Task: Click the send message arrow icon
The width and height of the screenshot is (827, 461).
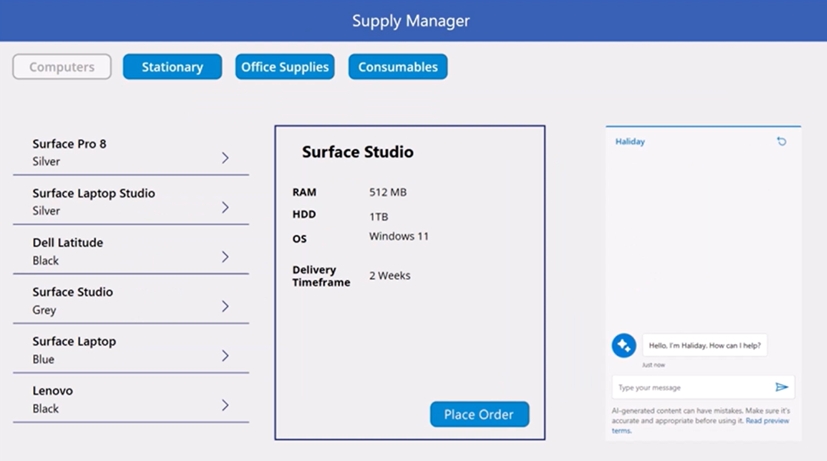Action: [x=782, y=387]
